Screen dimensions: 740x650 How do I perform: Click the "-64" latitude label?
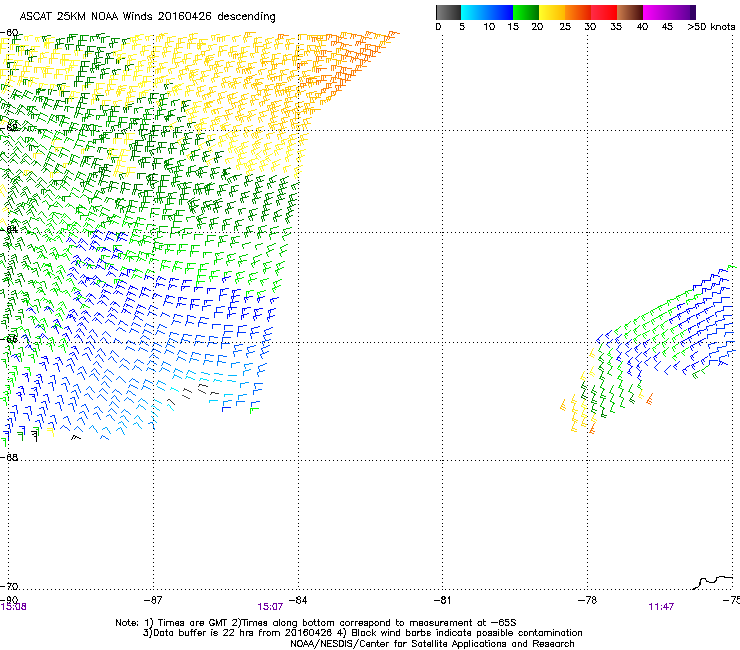9,229
